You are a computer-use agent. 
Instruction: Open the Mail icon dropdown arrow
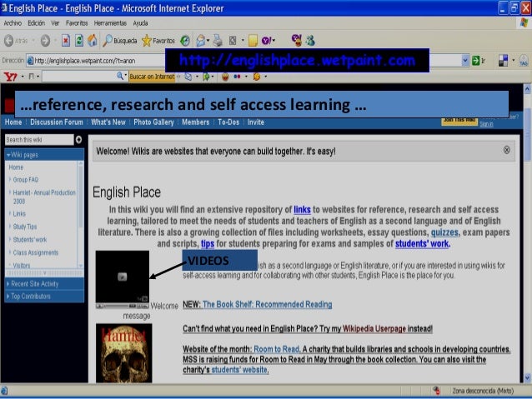(x=208, y=41)
